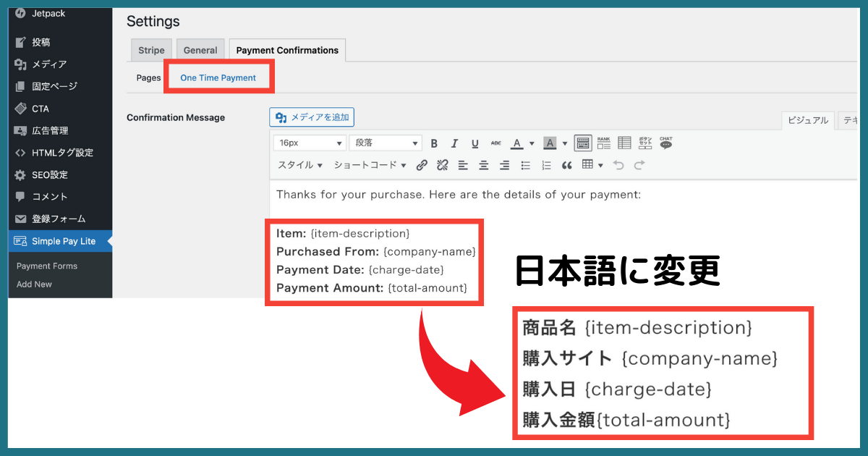Click the メディアを追加 button

coord(311,117)
